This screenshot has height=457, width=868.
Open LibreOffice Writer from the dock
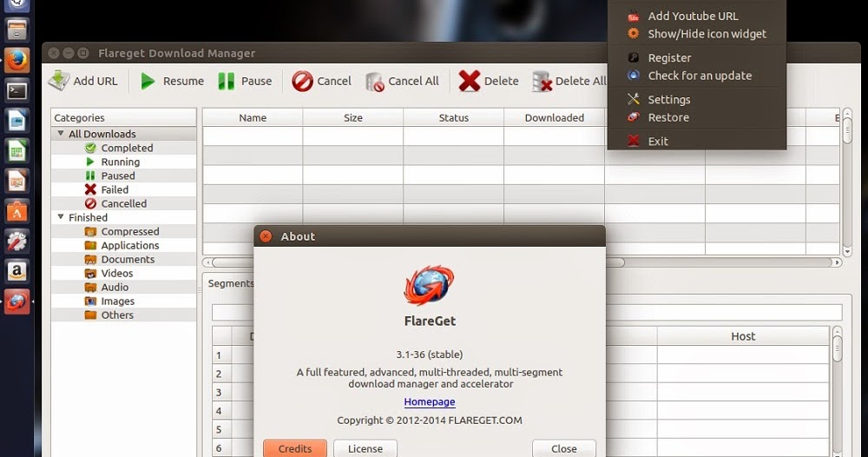tap(16, 121)
